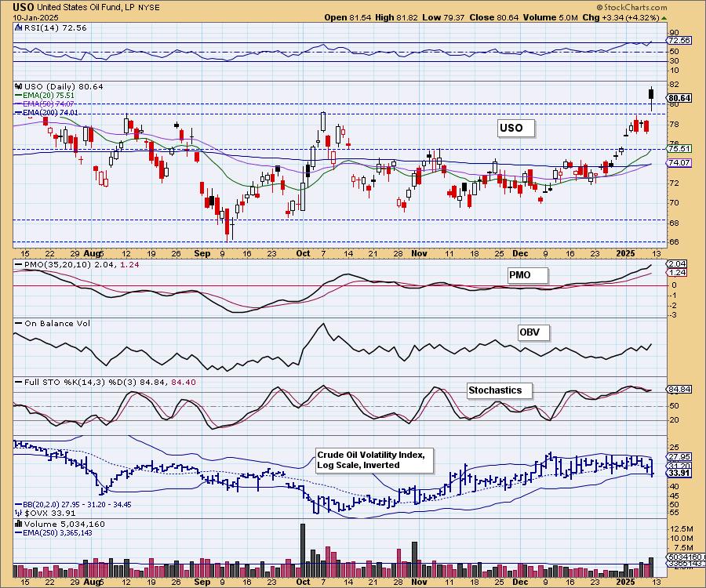The image size is (706, 588).
Task: Click the EMA(200) 74.01 legend entry
Action: (46, 112)
